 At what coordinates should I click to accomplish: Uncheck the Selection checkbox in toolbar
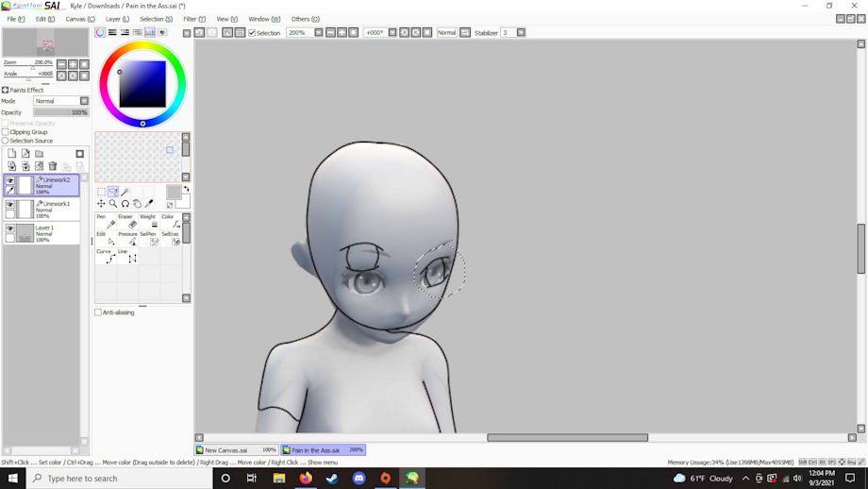point(252,33)
